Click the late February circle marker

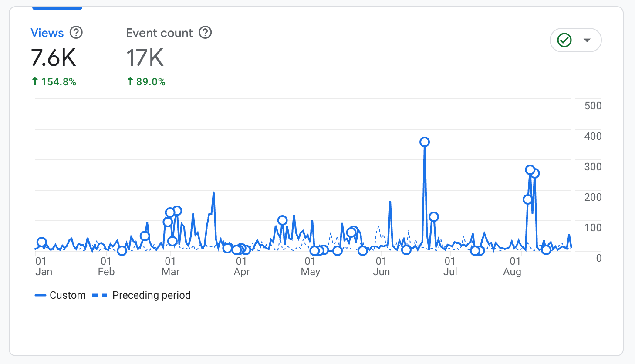click(145, 236)
